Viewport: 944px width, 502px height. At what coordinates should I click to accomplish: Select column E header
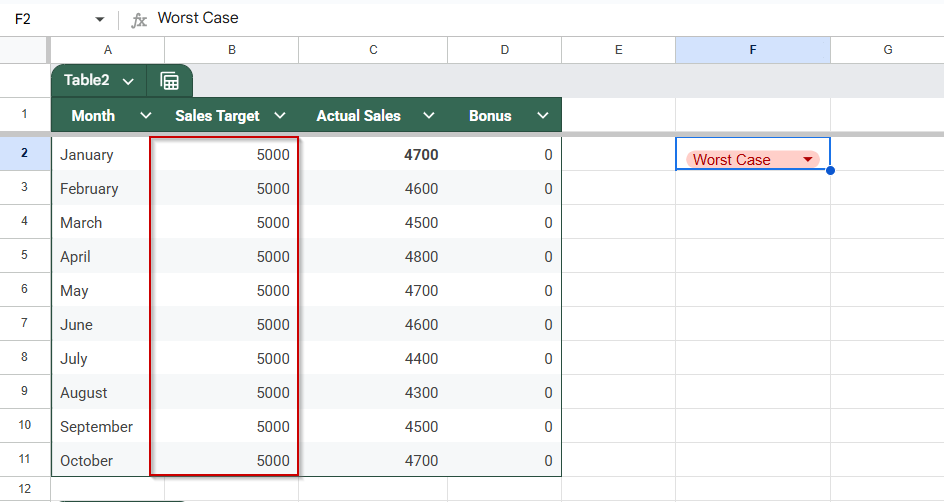(618, 50)
